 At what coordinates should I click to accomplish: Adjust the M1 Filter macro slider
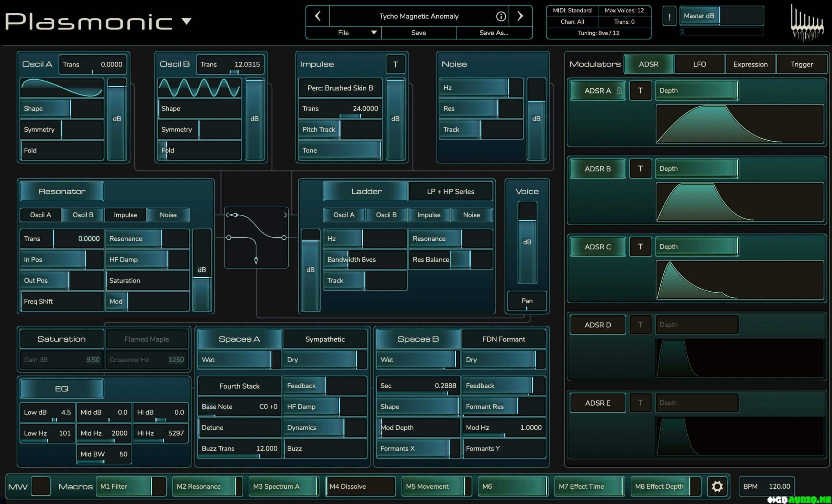[131, 486]
